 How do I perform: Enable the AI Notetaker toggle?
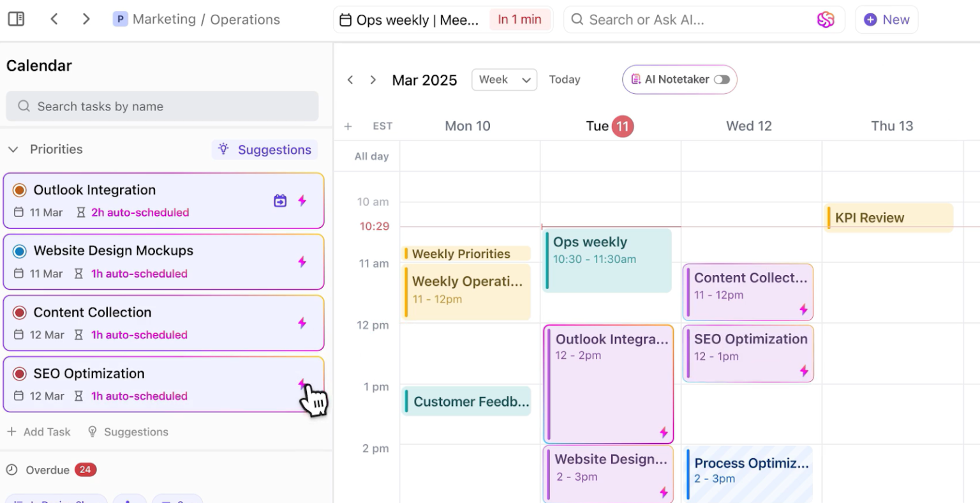tap(723, 79)
